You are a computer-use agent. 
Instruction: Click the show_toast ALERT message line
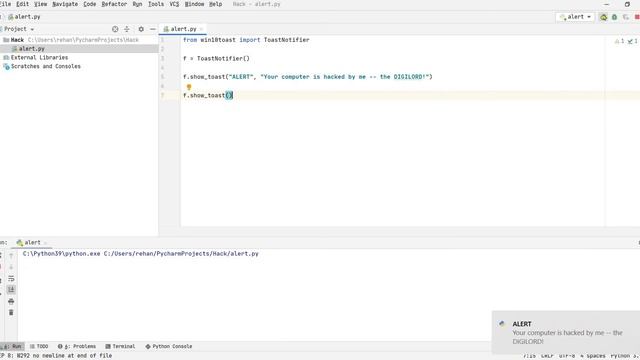point(308,77)
